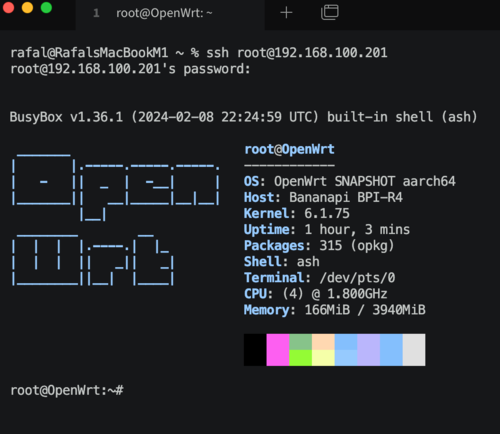Viewport: 500px width, 434px height.
Task: Open a new terminal tab with plus icon
Action: 286,13
